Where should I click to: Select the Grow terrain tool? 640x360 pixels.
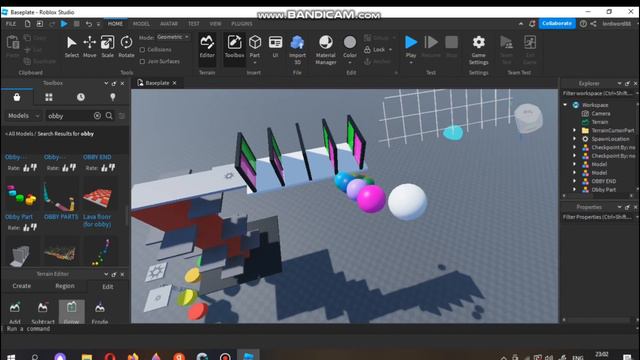tap(71, 312)
